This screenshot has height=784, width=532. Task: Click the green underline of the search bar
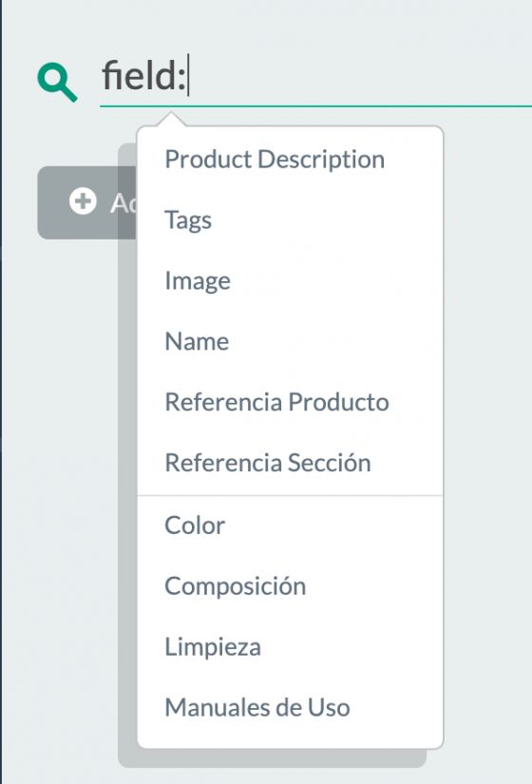(316, 106)
